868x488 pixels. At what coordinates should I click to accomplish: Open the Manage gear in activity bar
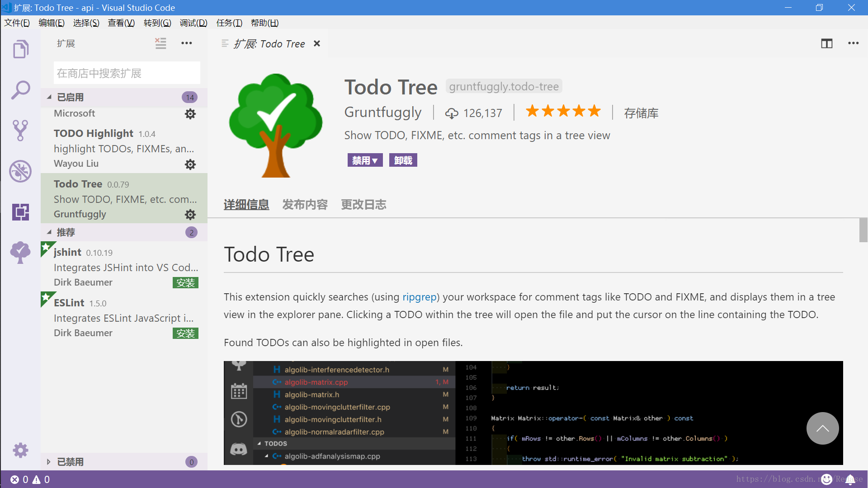(20, 450)
